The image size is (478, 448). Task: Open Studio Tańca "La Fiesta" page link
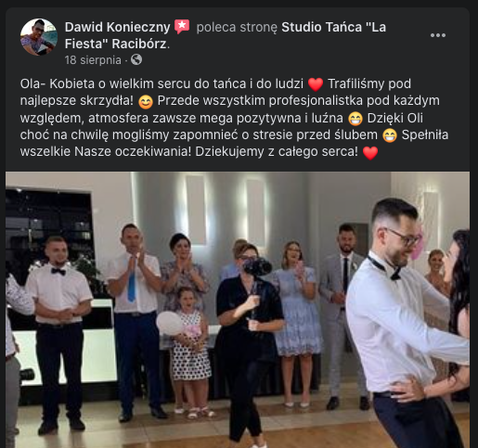[226, 35]
